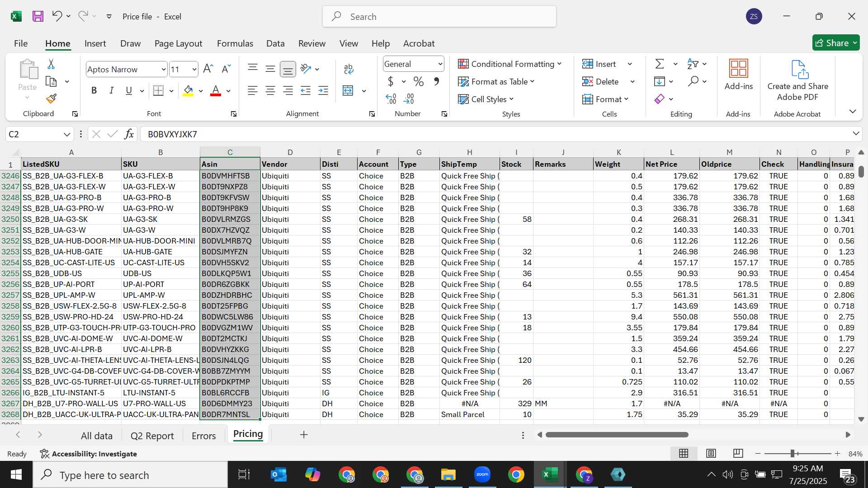
Task: Increase font size with A-up icon
Action: (x=208, y=69)
